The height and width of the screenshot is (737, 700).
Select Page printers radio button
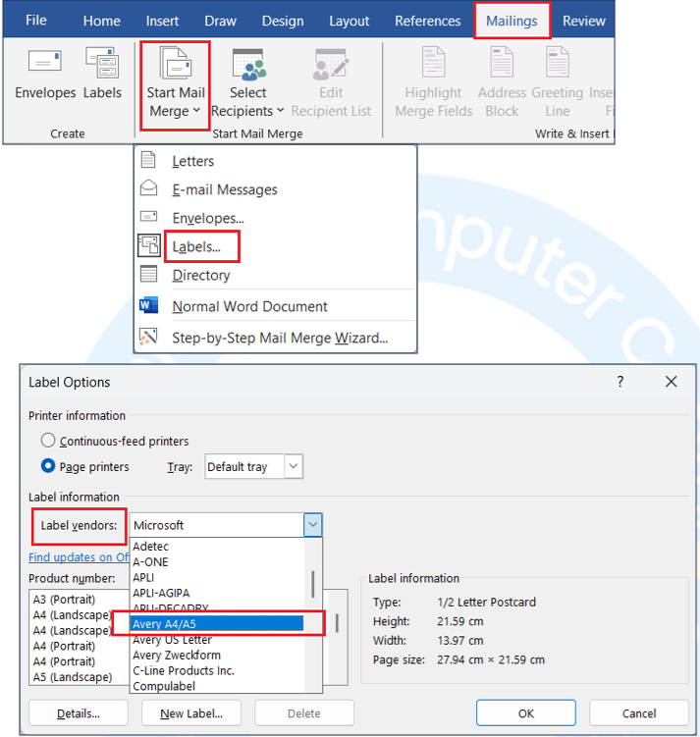[48, 466]
